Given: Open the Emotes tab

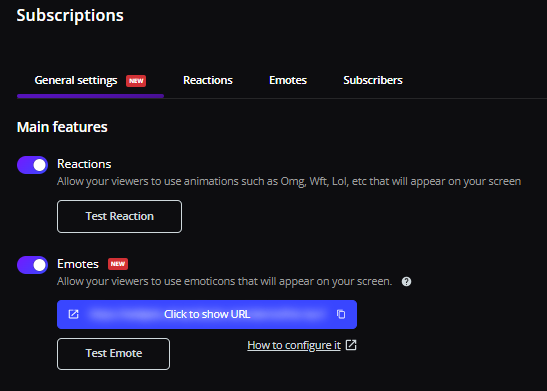Looking at the screenshot, I should pos(288,80).
